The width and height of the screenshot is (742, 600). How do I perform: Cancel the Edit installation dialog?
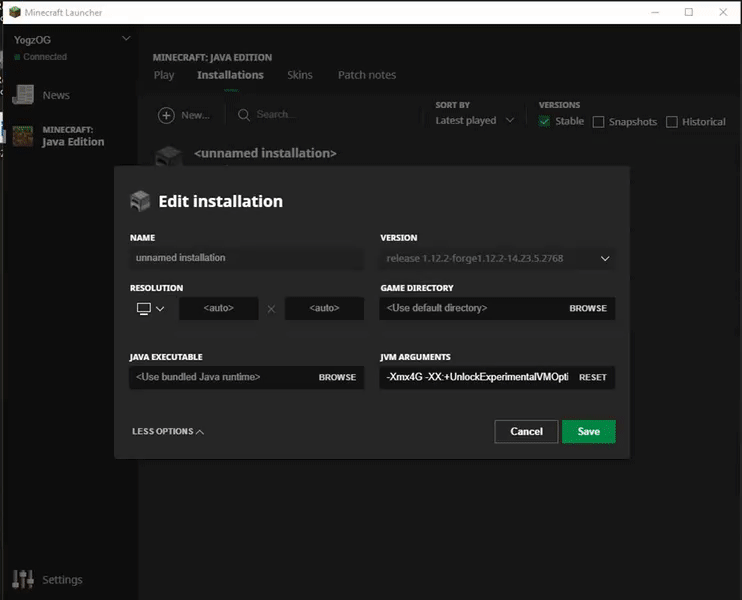[526, 432]
